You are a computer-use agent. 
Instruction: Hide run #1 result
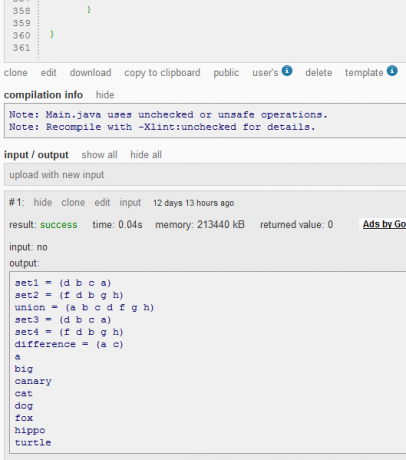pyautogui.click(x=43, y=203)
